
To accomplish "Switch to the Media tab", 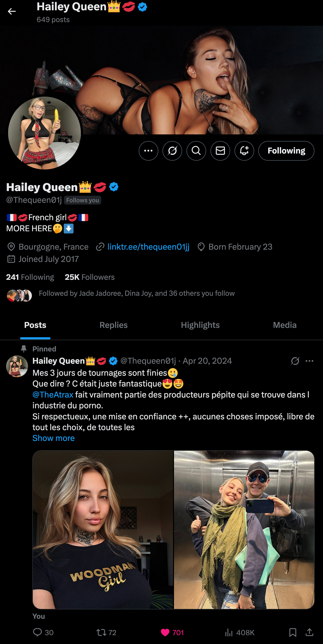I will point(285,325).
